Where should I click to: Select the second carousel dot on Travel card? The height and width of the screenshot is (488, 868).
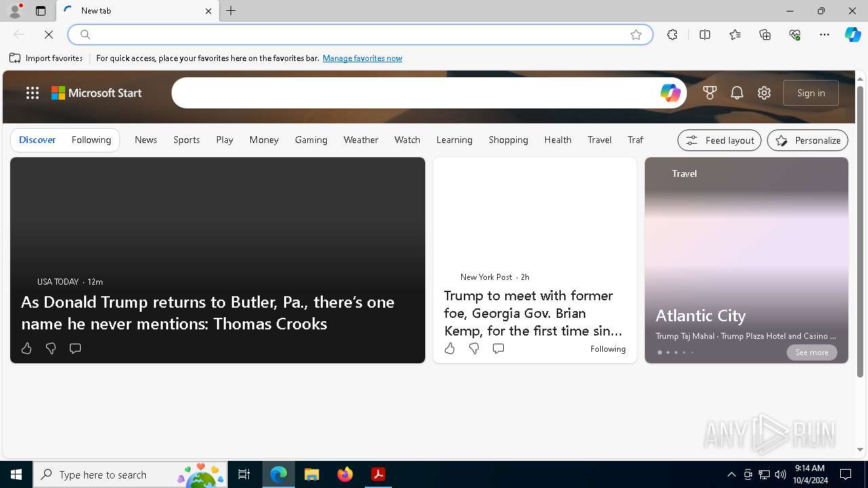point(667,352)
